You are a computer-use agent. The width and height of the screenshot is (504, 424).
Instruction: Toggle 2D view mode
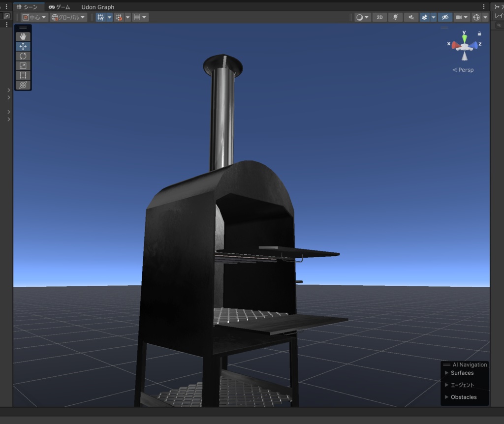[x=379, y=17]
